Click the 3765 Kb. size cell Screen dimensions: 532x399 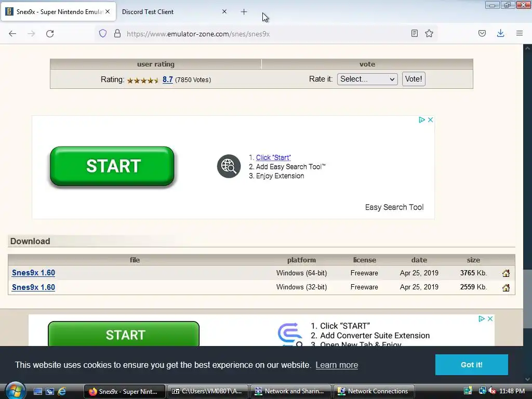click(x=473, y=273)
